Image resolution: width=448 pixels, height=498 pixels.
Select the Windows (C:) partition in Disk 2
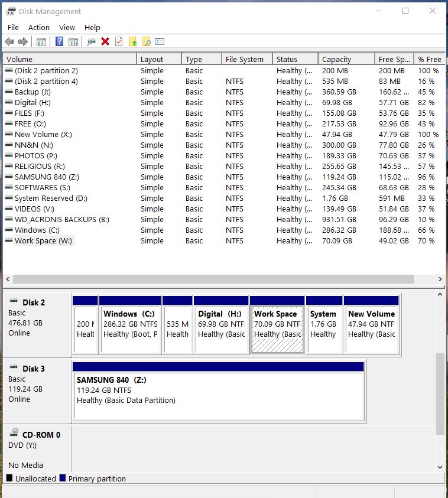point(130,324)
